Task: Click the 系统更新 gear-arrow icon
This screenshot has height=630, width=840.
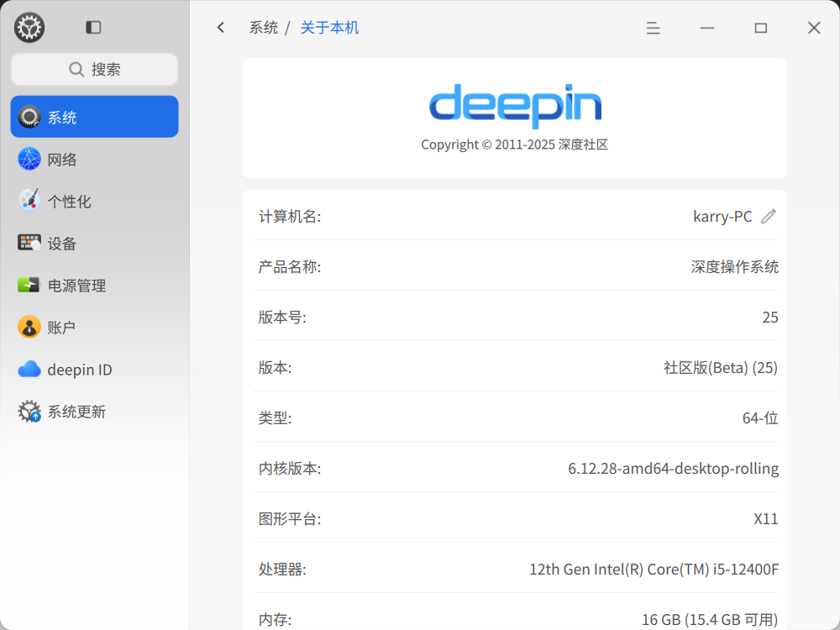Action: (x=29, y=411)
